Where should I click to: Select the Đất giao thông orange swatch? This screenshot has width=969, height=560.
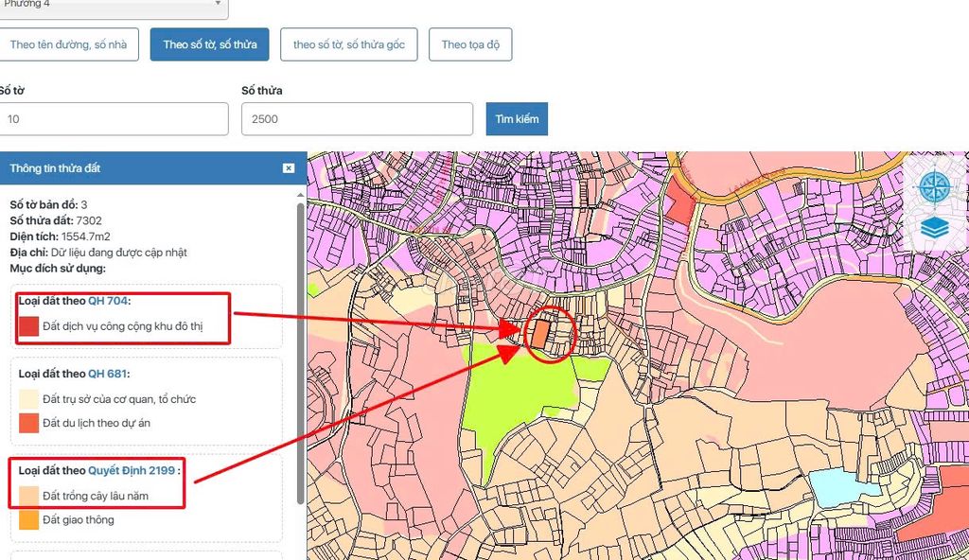click(x=29, y=519)
